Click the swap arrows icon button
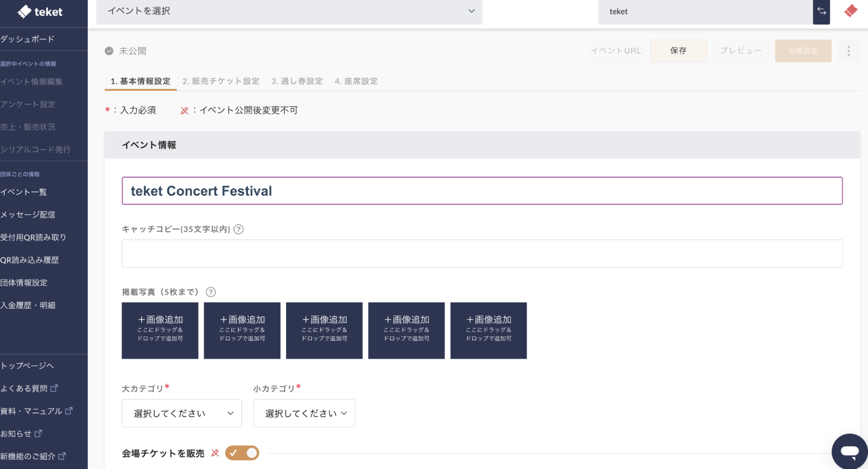Image resolution: width=868 pixels, height=469 pixels. click(x=822, y=11)
